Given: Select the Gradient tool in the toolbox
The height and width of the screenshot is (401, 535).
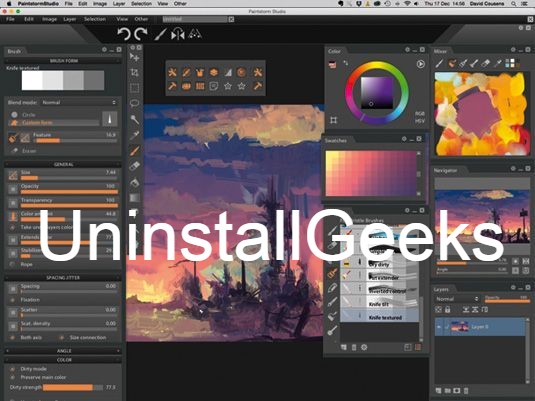Looking at the screenshot, I should tap(134, 198).
